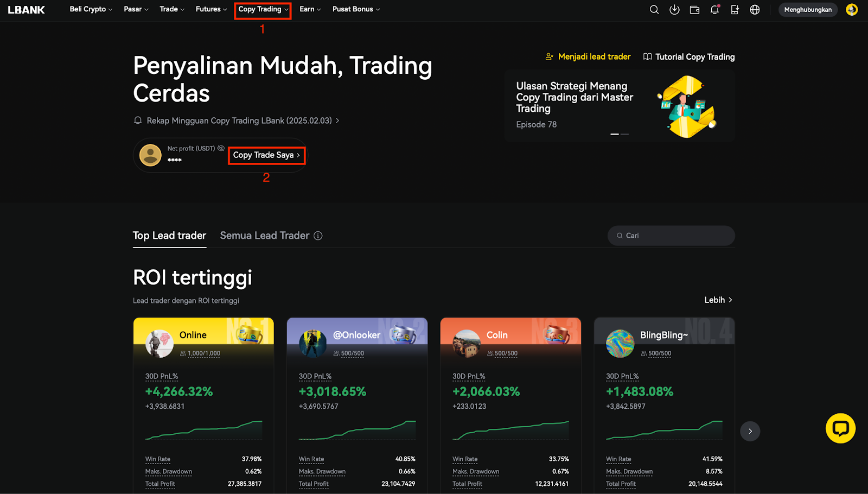Viewport: 868px width, 494px height.
Task: Click Episode 78 text in banner
Action: coord(536,124)
